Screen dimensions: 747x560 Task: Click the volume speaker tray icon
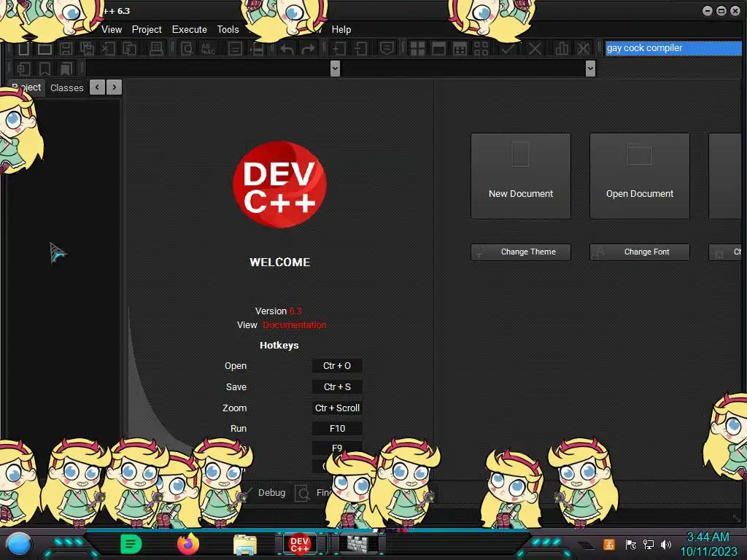coord(666,544)
